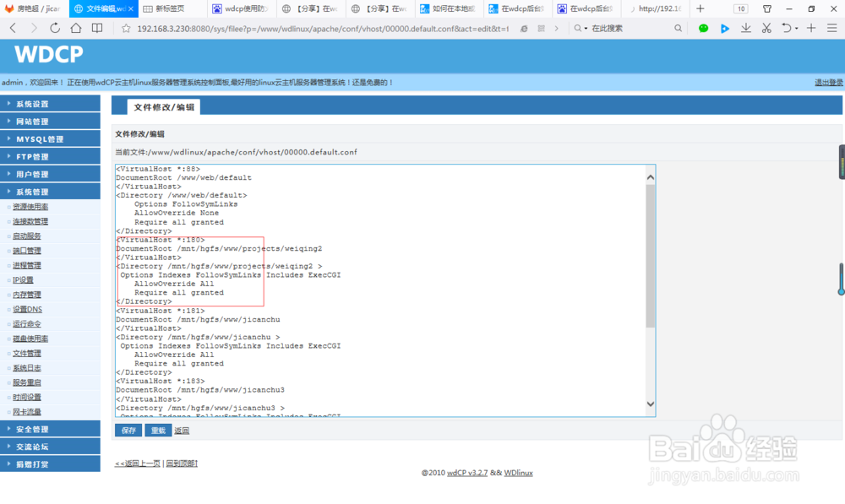Click the QR code icon in address bar
Screen dimensions: 845x504
tap(541, 29)
